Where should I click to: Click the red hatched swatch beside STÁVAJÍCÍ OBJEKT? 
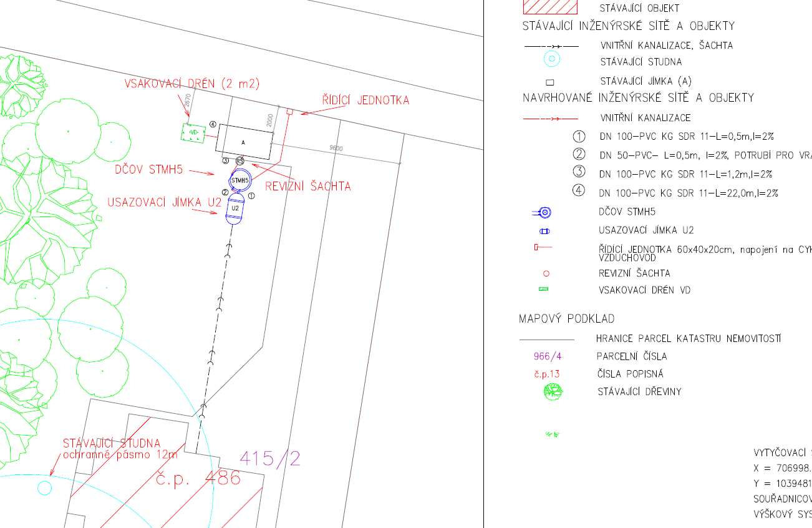(549, 6)
